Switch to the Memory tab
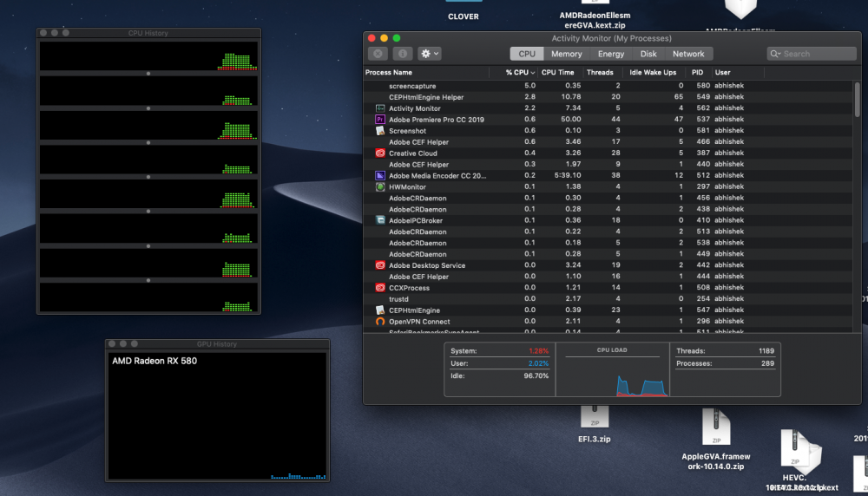The width and height of the screenshot is (868, 496). (566, 54)
